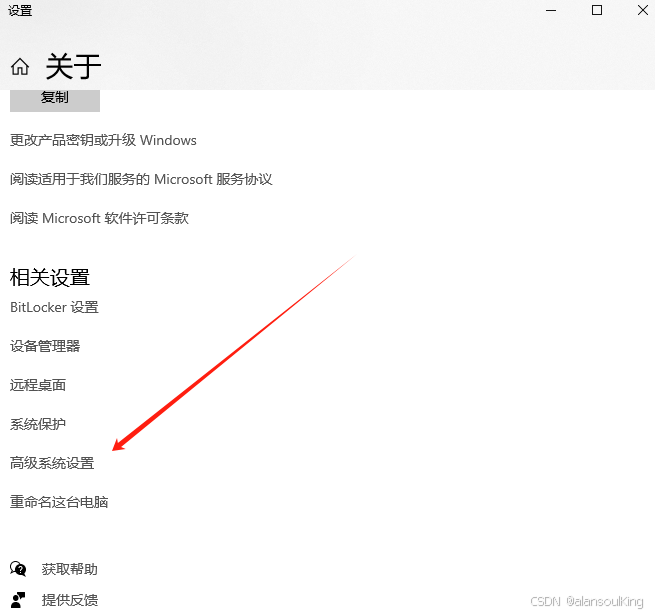Open 远程桌面 settings
This screenshot has width=655, height=615.
[x=38, y=385]
